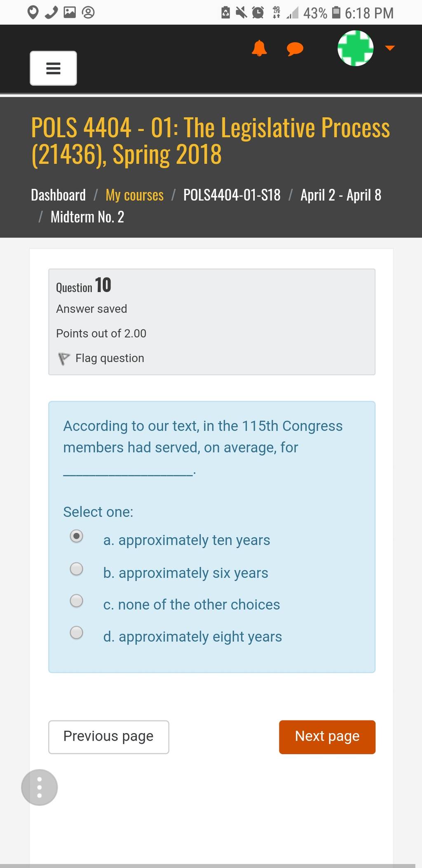Click the flag icon next to Flag question
Image resolution: width=422 pixels, height=868 pixels.
(63, 358)
